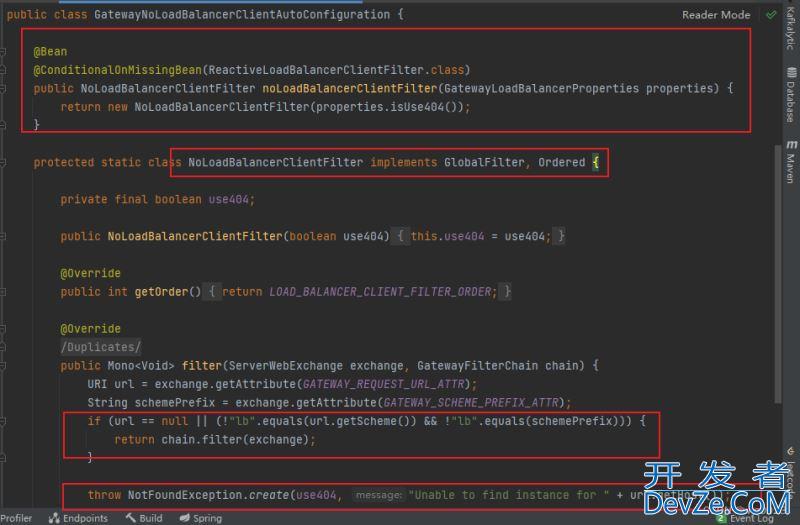Open the Profiler tool window
This screenshot has width=800, height=525.
pos(15,518)
